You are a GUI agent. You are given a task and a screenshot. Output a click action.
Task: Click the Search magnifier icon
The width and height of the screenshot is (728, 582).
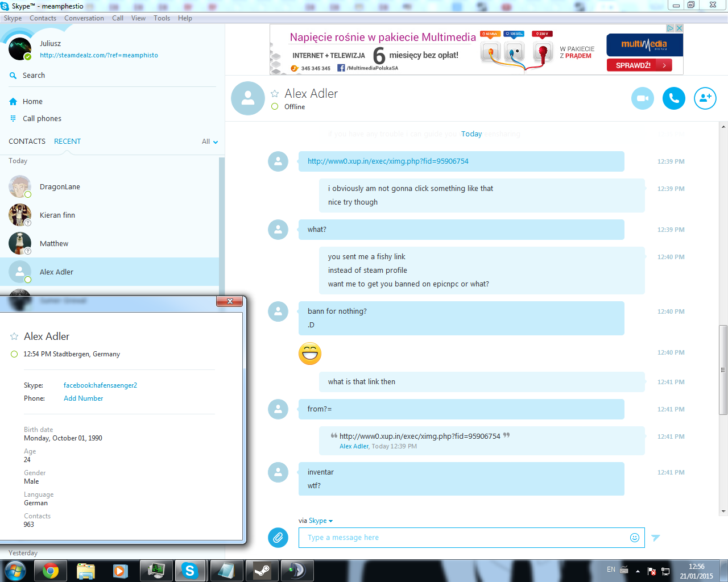(x=13, y=76)
